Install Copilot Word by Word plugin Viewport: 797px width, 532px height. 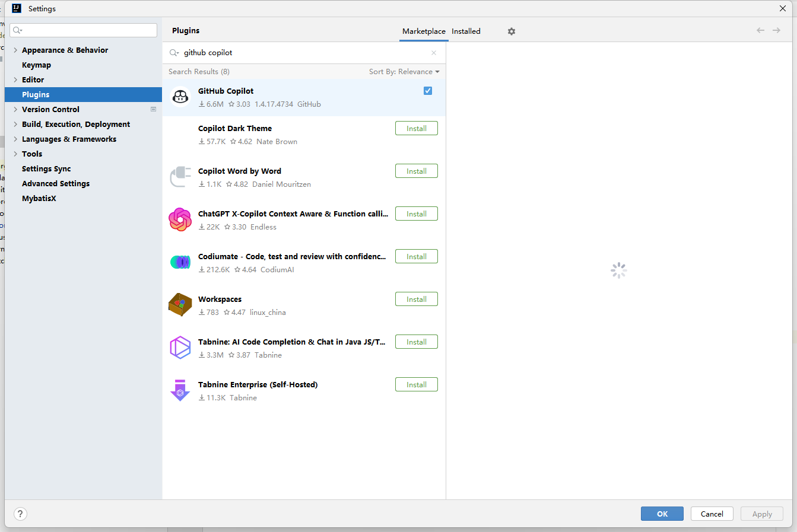pos(417,171)
